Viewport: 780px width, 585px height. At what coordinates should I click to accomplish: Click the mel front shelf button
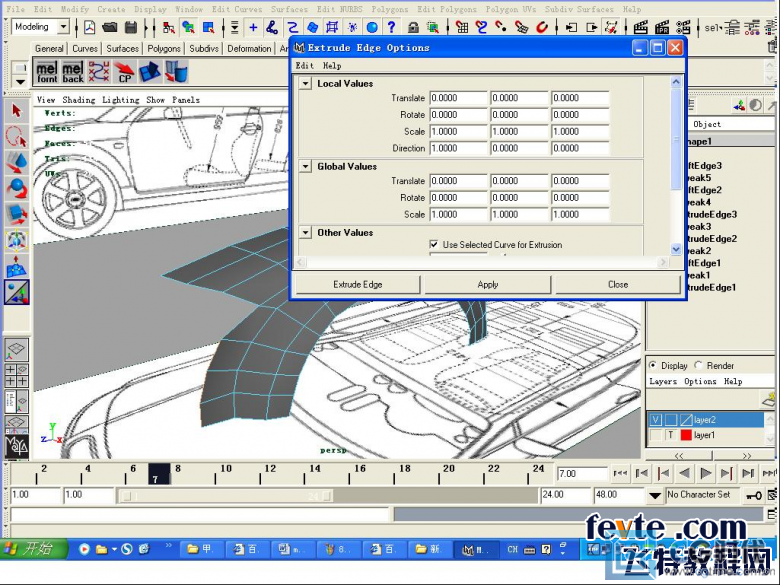(x=47, y=72)
